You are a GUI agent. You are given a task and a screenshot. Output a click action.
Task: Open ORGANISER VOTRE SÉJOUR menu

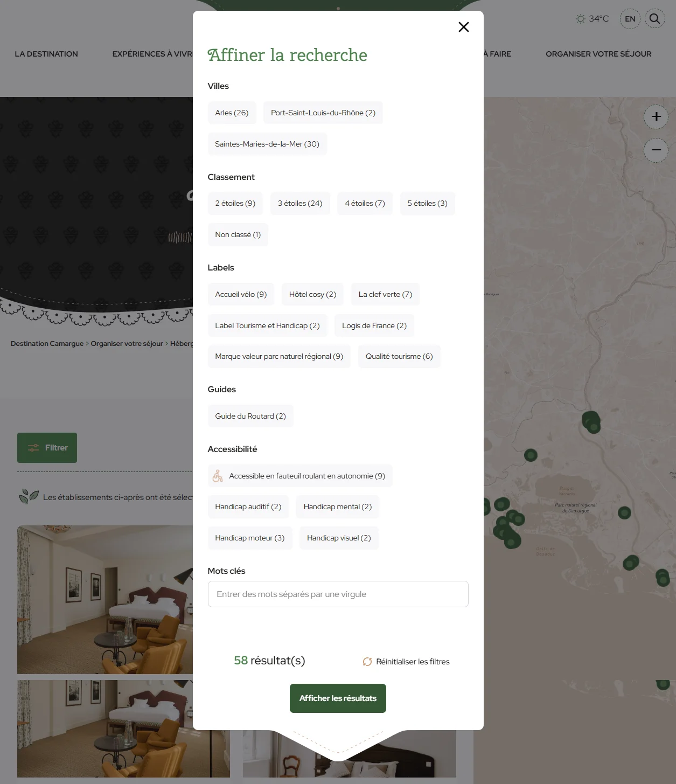pyautogui.click(x=598, y=54)
